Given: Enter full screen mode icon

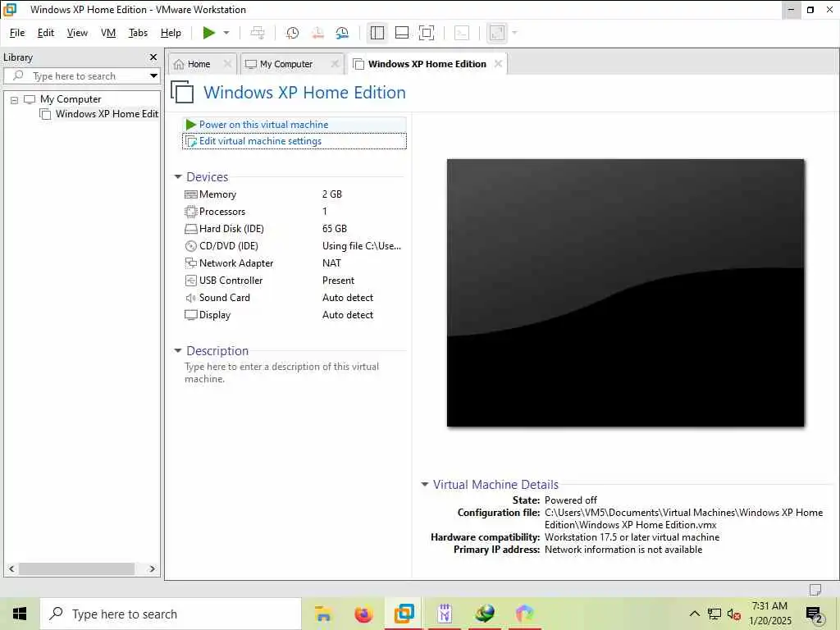Looking at the screenshot, I should point(427,33).
